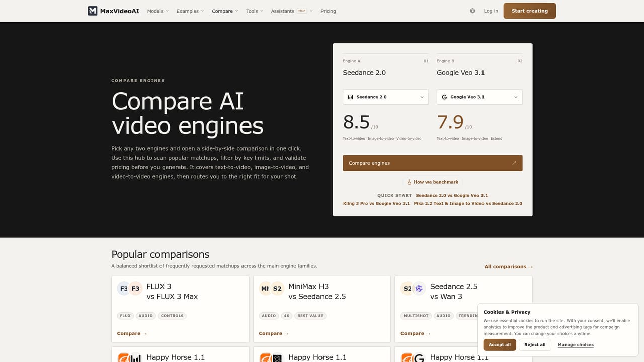Open the Engine B Google Veo 3.1 dropdown
Image resolution: width=644 pixels, height=362 pixels.
click(479, 97)
